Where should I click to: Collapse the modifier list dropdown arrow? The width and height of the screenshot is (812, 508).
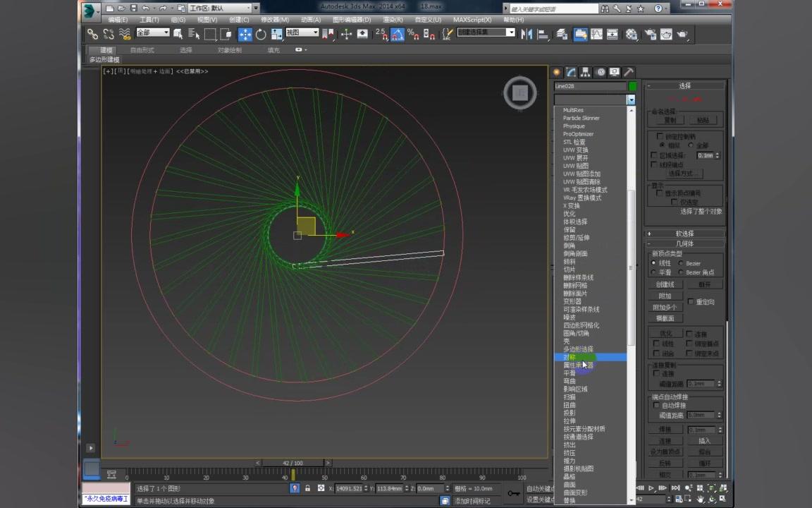[631, 100]
